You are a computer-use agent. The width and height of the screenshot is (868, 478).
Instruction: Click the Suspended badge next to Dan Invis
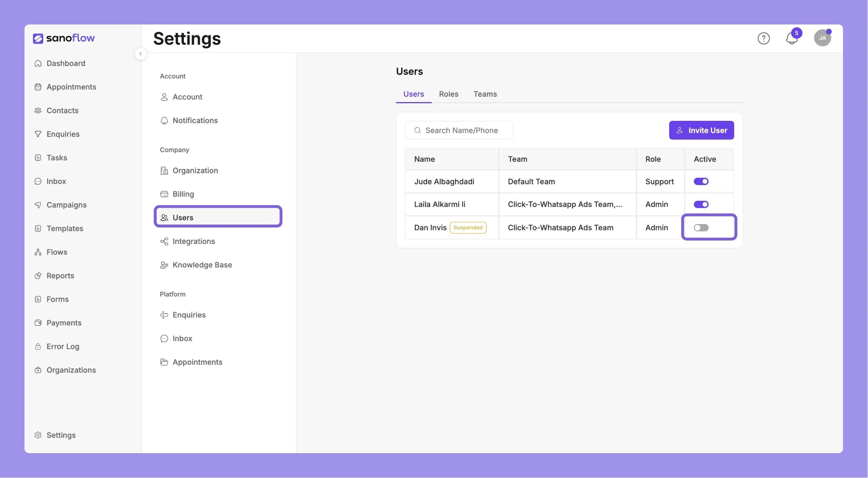coord(468,228)
